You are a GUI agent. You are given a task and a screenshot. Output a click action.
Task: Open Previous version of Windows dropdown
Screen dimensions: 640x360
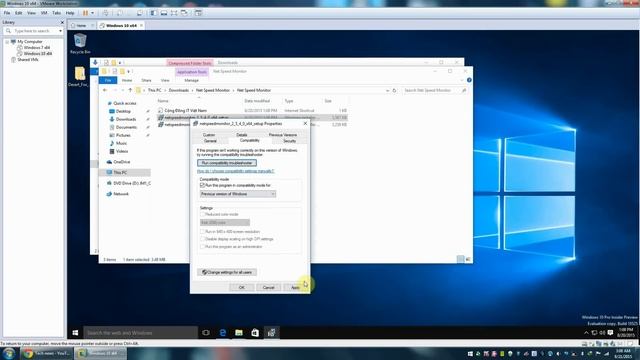coord(238,194)
